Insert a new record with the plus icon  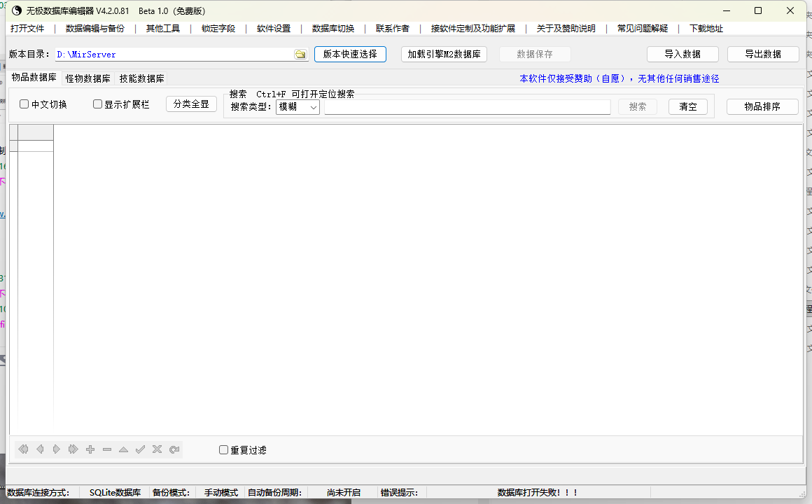[90, 449]
